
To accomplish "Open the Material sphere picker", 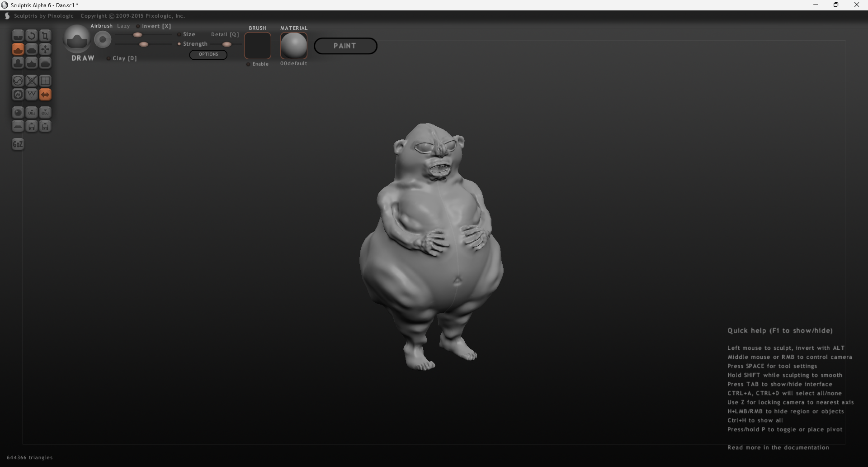I will coord(294,46).
